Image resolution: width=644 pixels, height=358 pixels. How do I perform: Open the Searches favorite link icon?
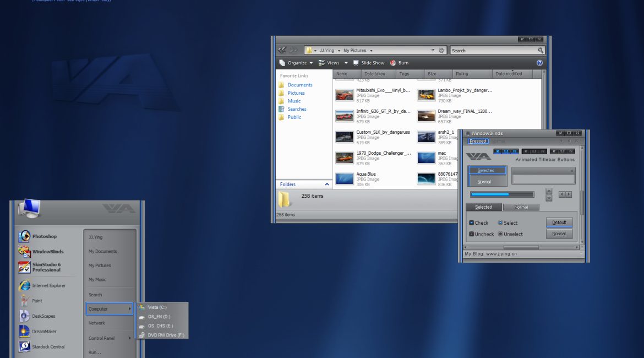[x=281, y=109]
